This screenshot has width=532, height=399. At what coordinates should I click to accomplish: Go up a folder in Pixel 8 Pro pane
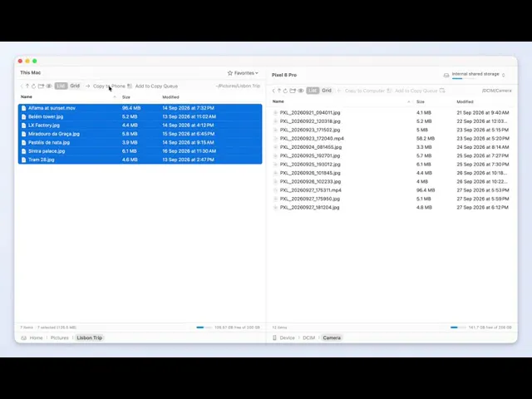coord(279,91)
